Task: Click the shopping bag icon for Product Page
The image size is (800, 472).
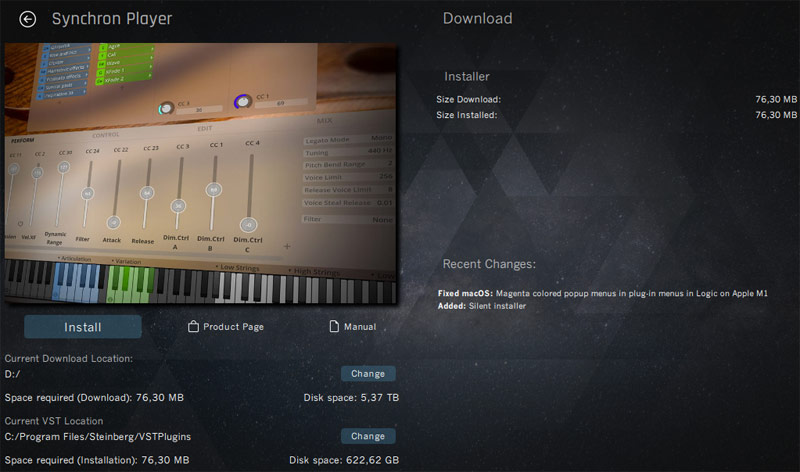Action: pos(193,326)
